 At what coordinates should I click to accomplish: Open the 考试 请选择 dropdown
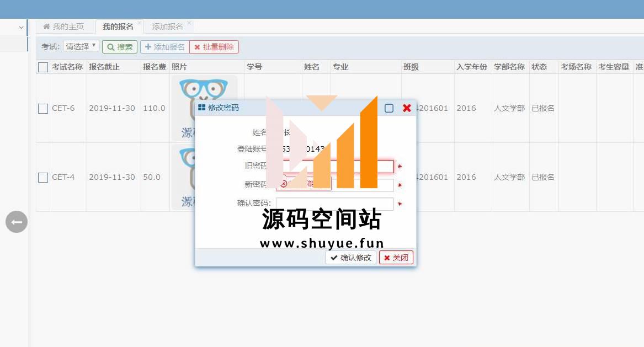click(81, 46)
